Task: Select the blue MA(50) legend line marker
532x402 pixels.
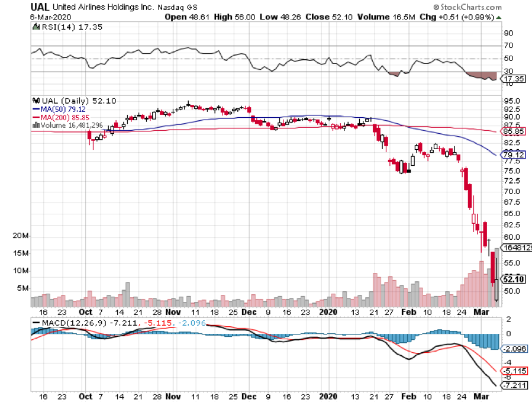Action: point(36,110)
